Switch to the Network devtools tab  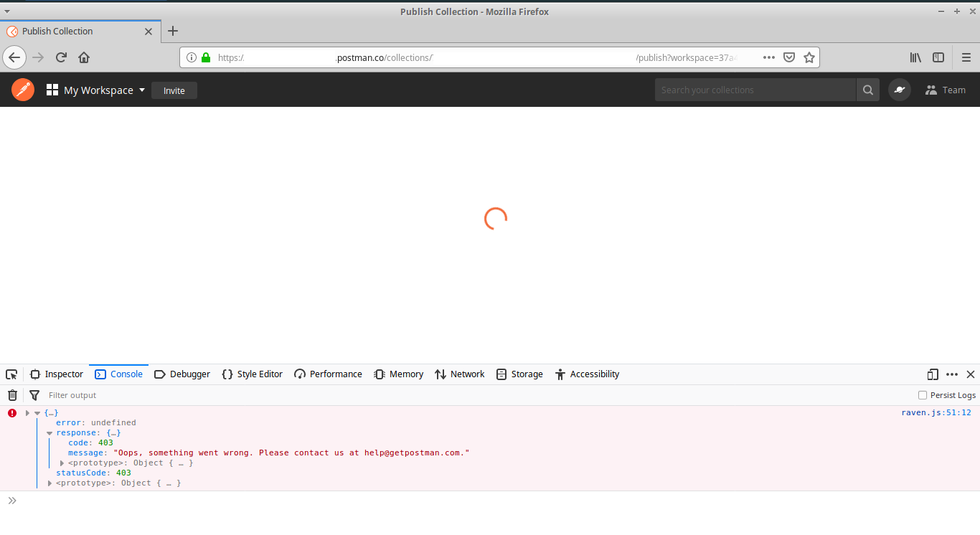click(x=459, y=374)
